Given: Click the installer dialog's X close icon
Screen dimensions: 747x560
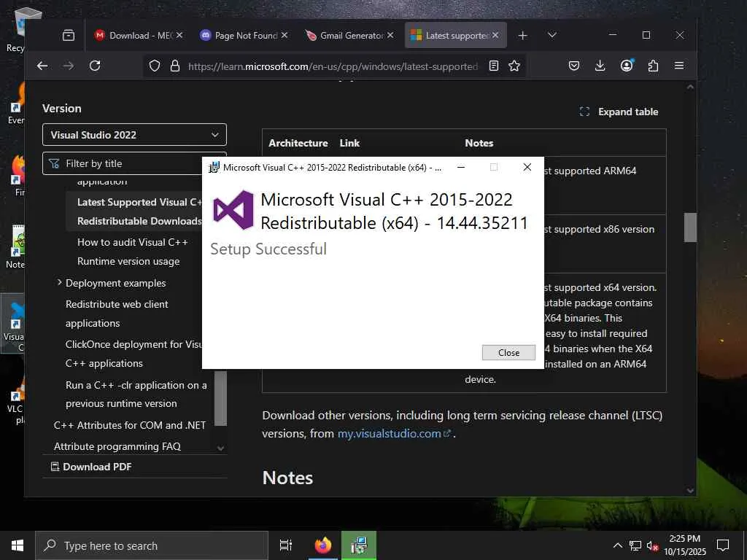Looking at the screenshot, I should (527, 167).
